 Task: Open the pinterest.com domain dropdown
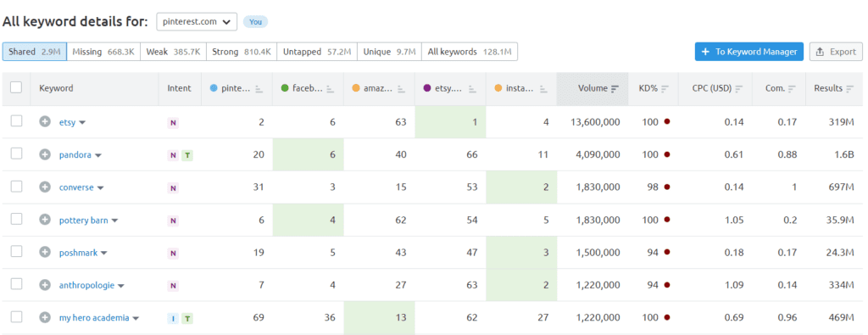[197, 21]
